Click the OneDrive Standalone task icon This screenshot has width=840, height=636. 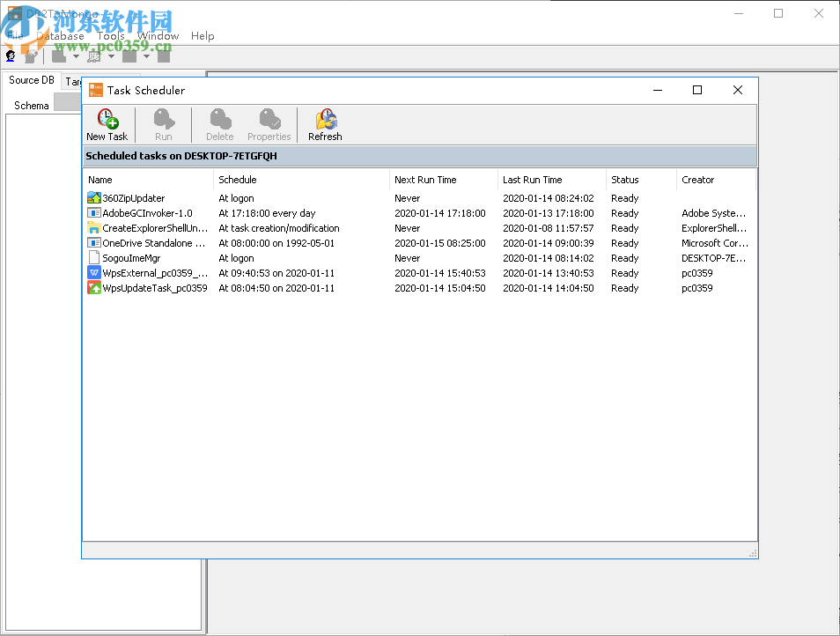(x=92, y=243)
